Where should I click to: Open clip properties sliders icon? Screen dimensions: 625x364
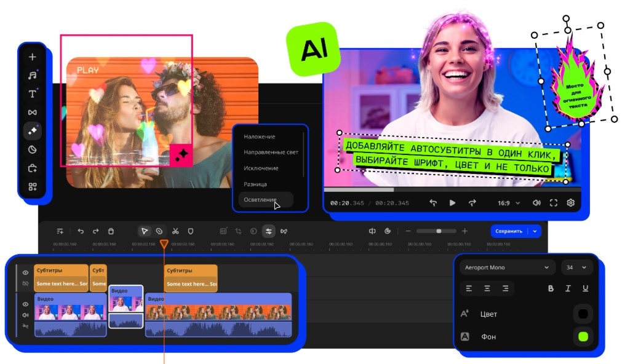coord(269,231)
